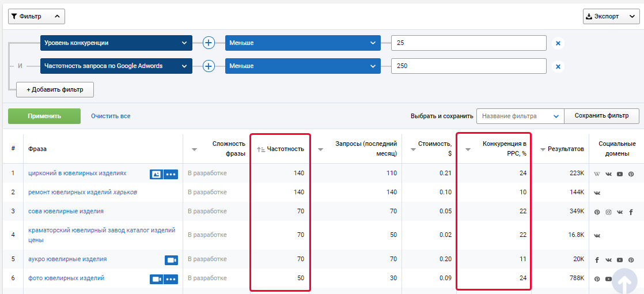Click the filter value field containing 250
This screenshot has width=644, height=294.
pos(468,66)
